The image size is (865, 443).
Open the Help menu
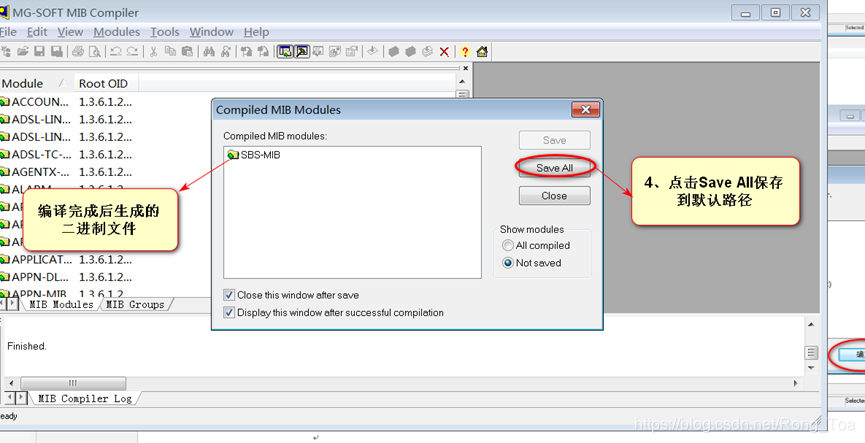[257, 32]
